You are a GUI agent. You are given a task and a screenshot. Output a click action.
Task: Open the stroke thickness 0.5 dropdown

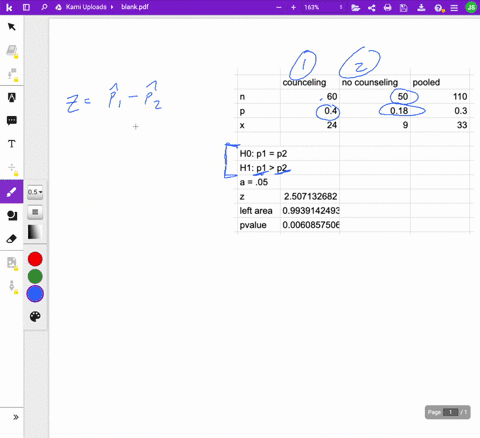[35, 192]
